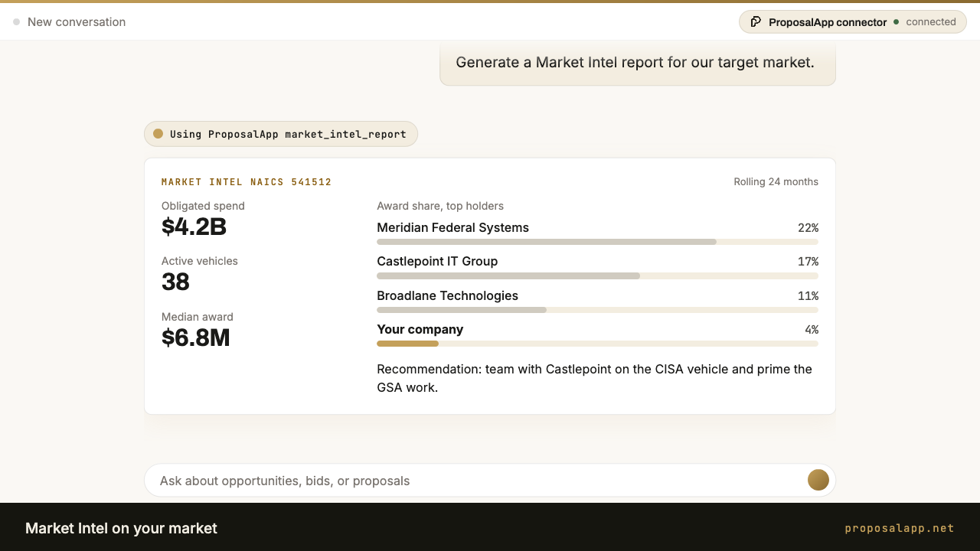Click the Market Intel on your market caption
Screen dimensions: 980x551
121,528
